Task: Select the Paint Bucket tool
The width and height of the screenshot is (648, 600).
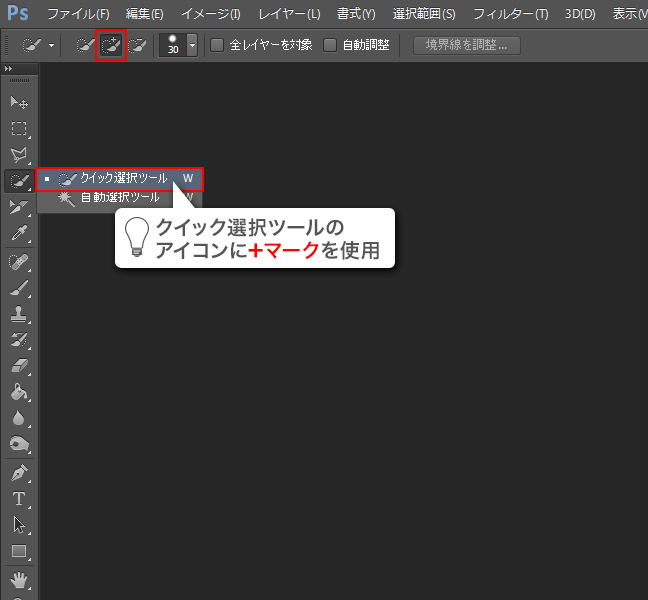Action: 19,392
